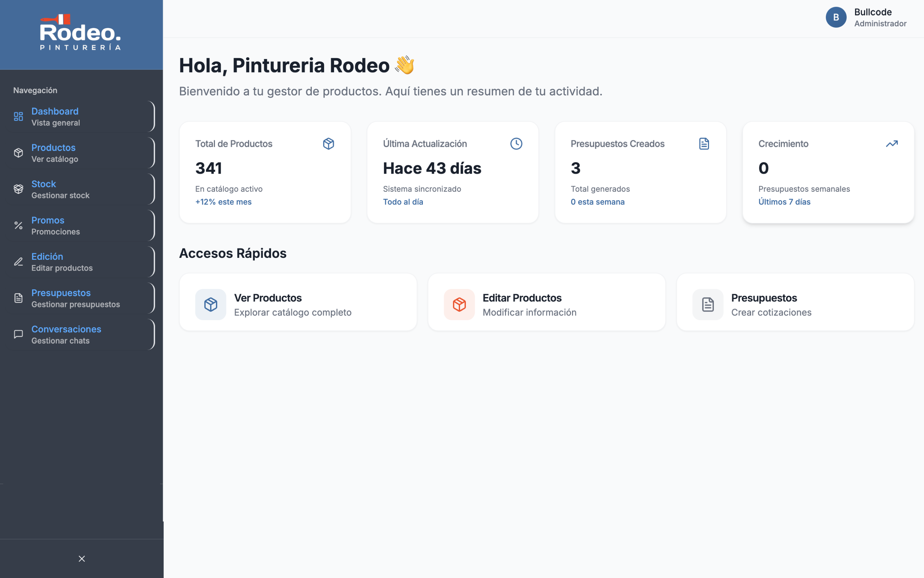This screenshot has width=924, height=578.
Task: Click the clock icon on Última Actualización card
Action: point(516,144)
